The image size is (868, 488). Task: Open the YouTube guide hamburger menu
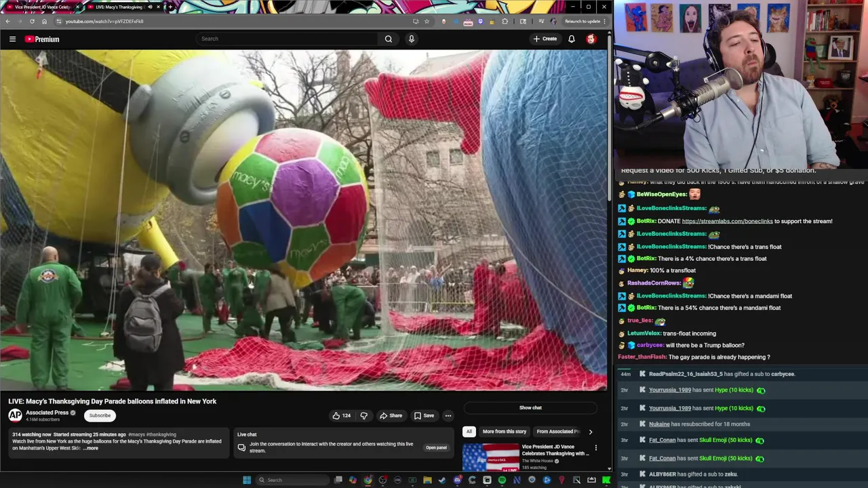coord(12,39)
